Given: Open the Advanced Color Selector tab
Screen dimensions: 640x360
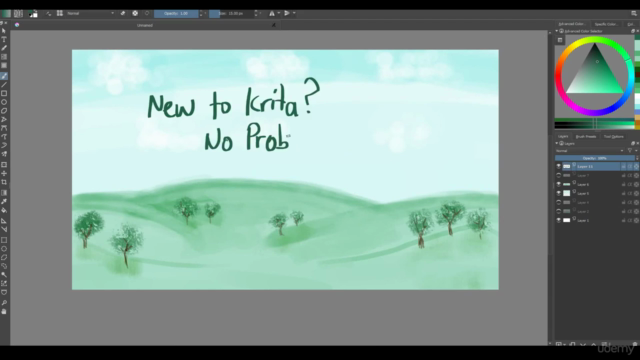Looking at the screenshot, I should pyautogui.click(x=571, y=24).
